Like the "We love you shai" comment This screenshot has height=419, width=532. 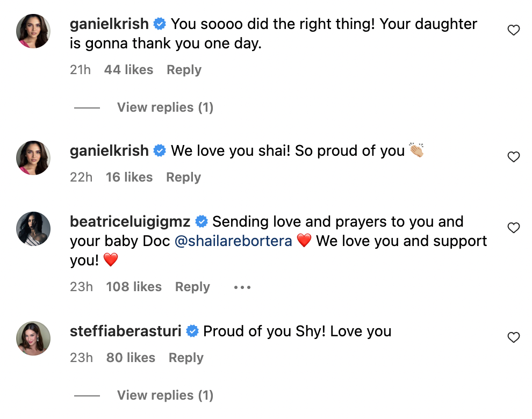point(514,157)
